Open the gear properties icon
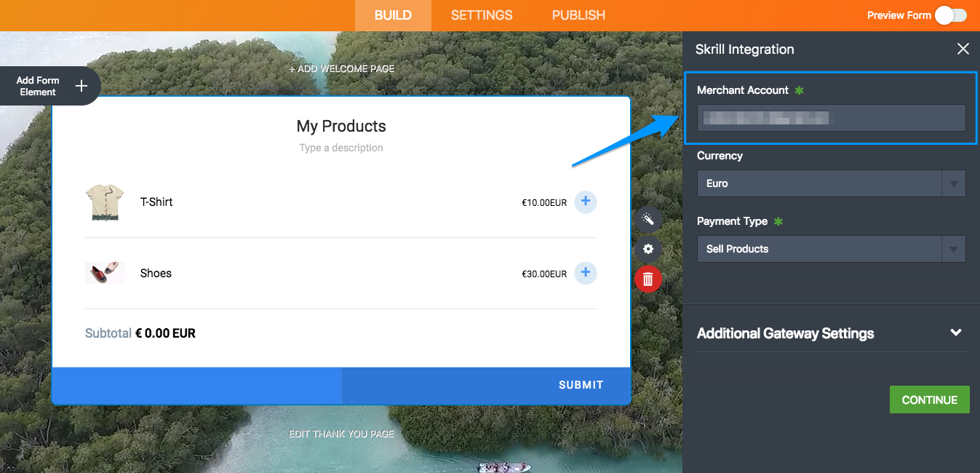980x473 pixels. click(648, 249)
